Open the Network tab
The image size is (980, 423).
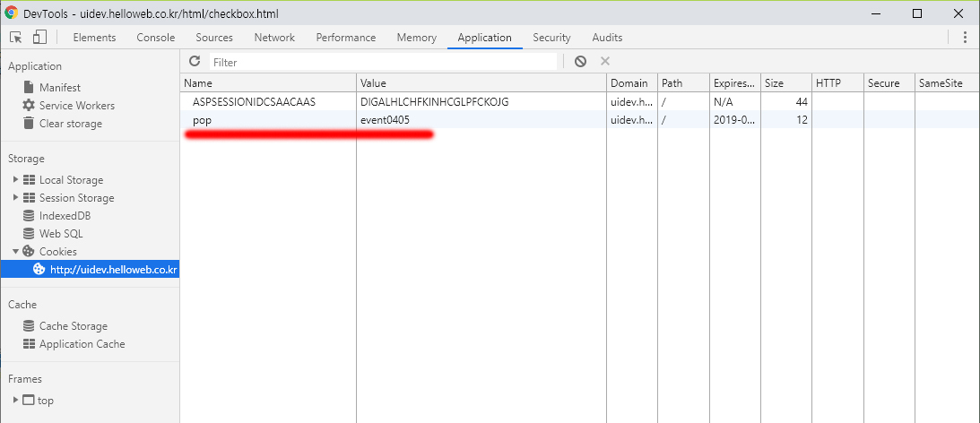[x=274, y=38]
